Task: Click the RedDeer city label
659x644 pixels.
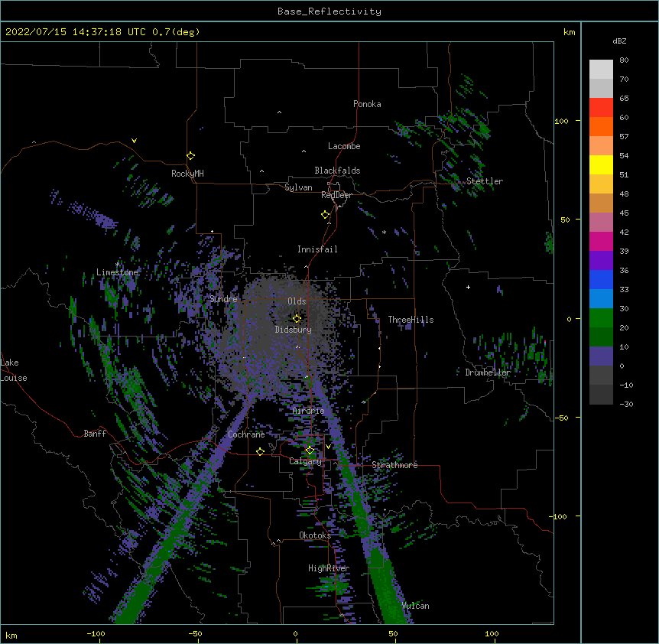Action: [336, 195]
